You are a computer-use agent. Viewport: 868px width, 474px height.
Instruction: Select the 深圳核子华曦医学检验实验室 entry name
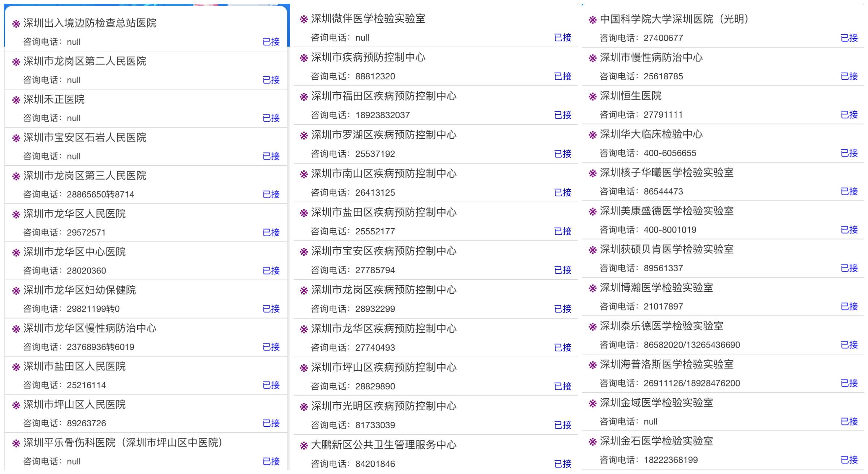pyautogui.click(x=667, y=173)
